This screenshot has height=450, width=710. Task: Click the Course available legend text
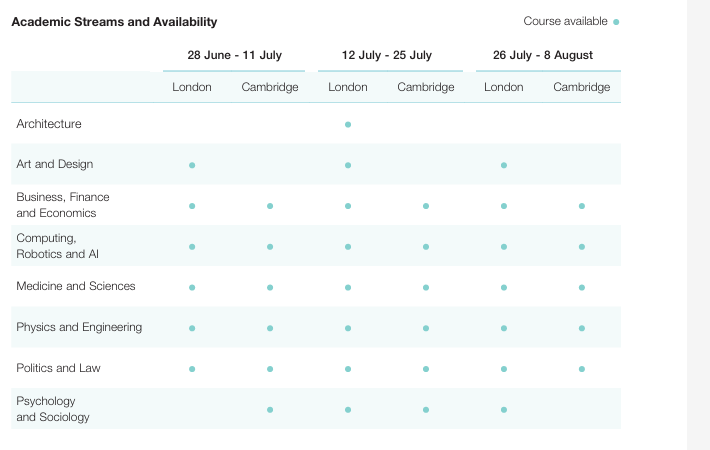565,21
